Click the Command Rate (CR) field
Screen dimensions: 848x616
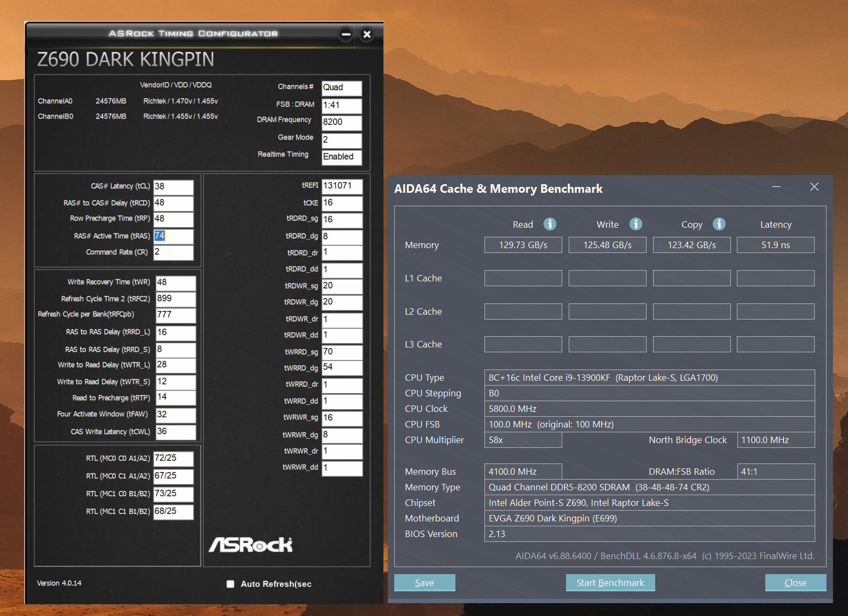click(x=173, y=252)
